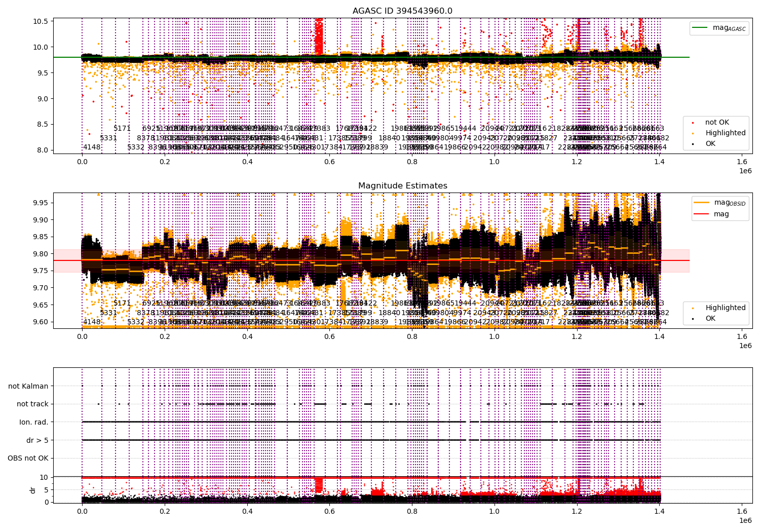This screenshot has height=532, width=760.
Task: Click the 0.0 x-axis tick of top plot
Action: 82,162
